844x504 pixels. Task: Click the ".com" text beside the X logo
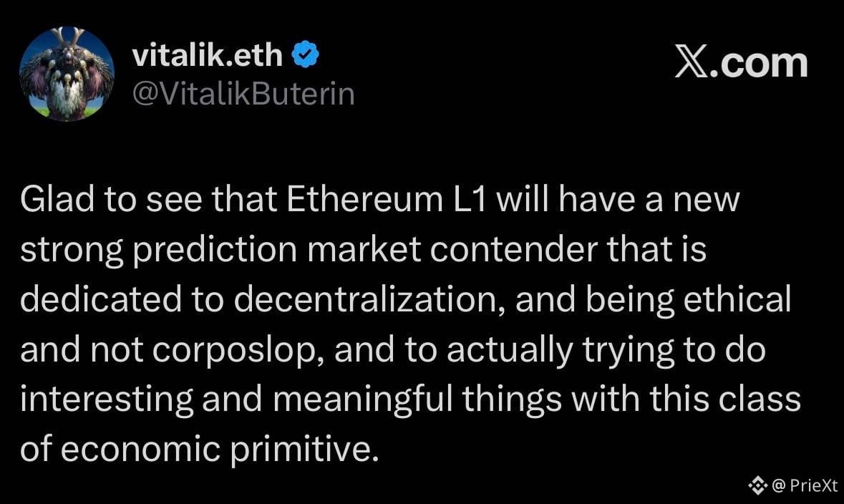759,64
